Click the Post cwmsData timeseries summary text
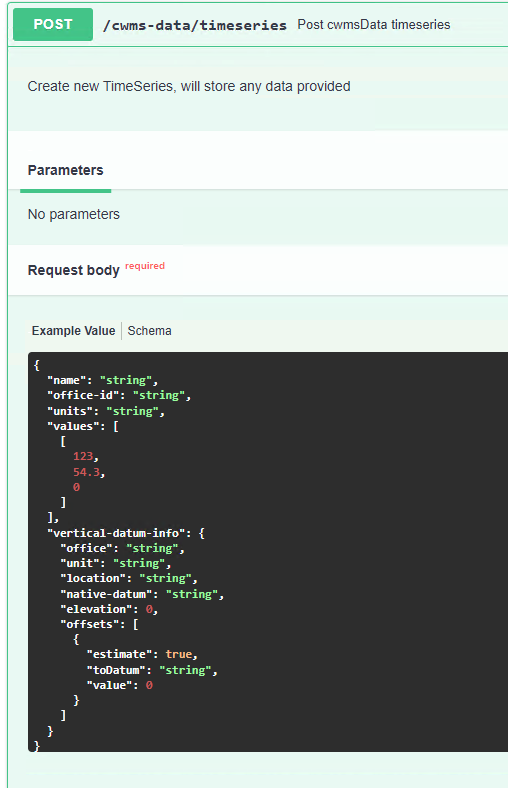 tap(374, 25)
